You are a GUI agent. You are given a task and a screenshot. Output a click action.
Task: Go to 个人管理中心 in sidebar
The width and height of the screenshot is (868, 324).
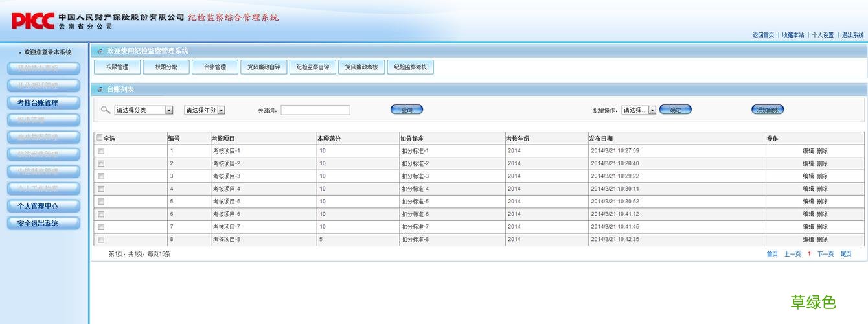44,206
